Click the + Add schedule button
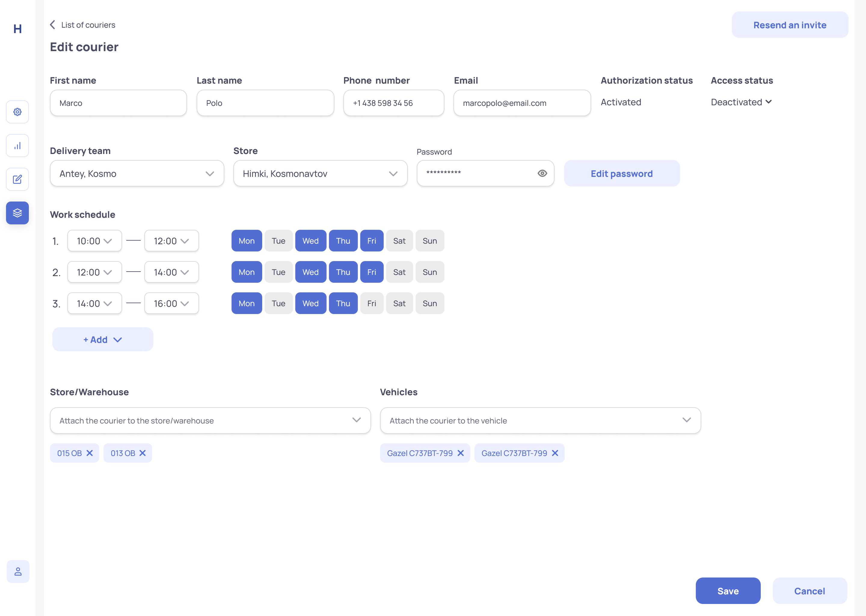The width and height of the screenshot is (866, 616). point(103,339)
